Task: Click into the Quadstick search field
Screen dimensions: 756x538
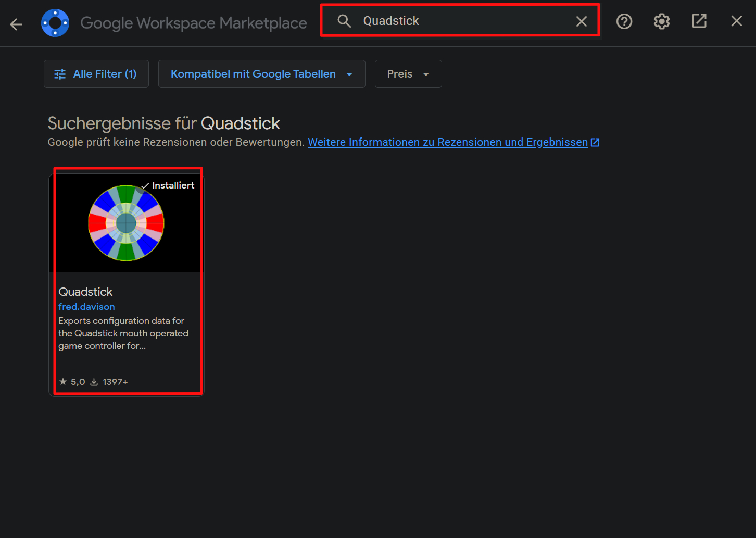Action: 463,21
